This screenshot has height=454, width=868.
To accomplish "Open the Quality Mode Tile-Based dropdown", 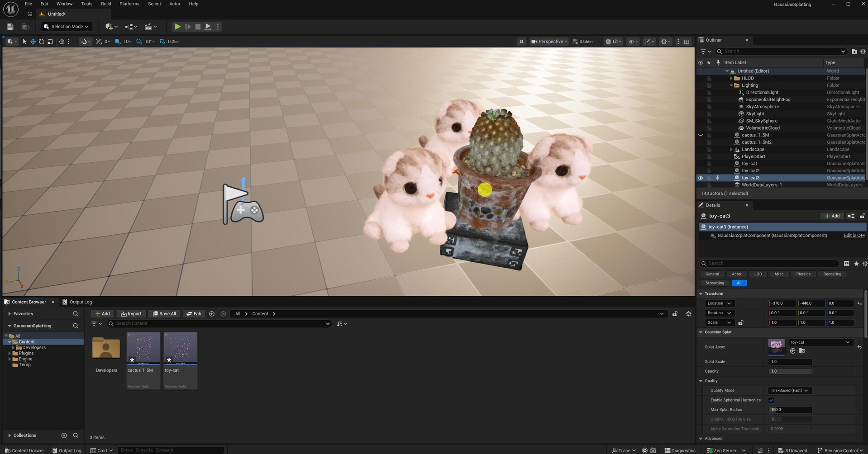I will click(789, 391).
